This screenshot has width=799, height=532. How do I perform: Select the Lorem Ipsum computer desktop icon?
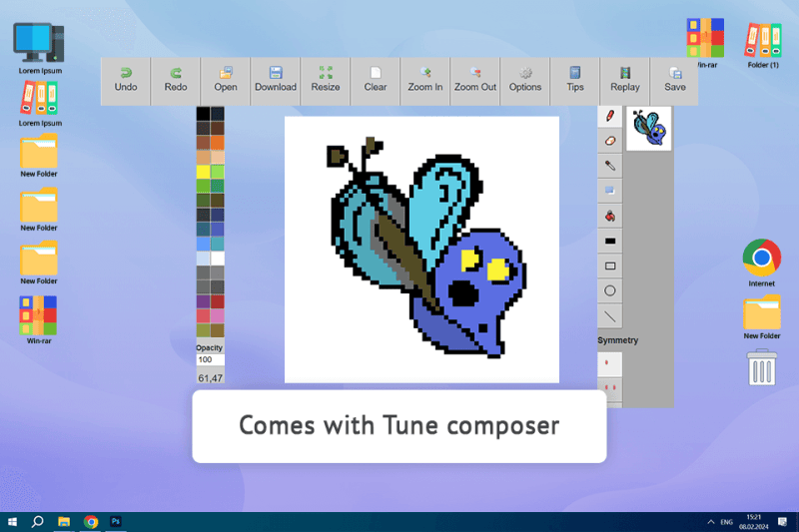40,48
